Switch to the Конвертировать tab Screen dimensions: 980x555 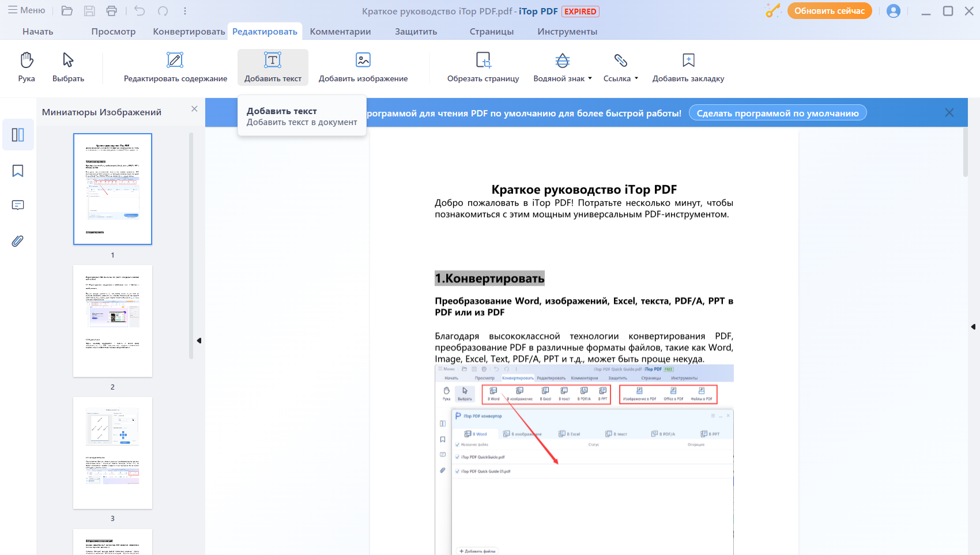tap(189, 32)
